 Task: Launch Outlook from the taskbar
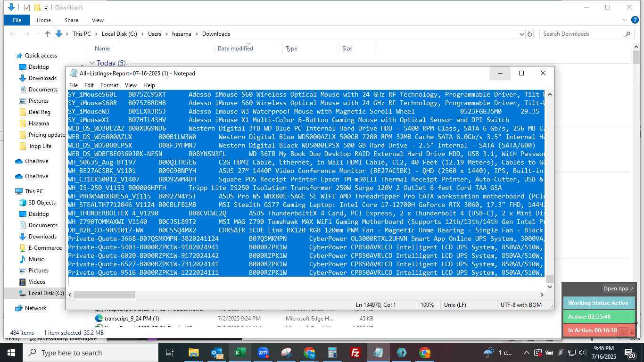click(216, 353)
